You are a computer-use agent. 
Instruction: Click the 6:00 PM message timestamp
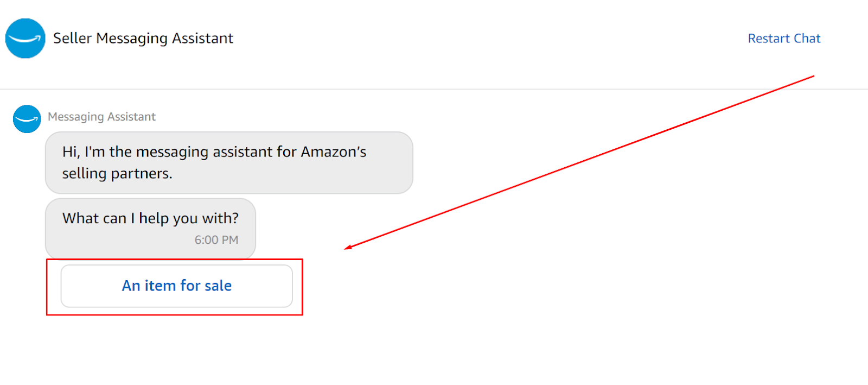(x=216, y=240)
